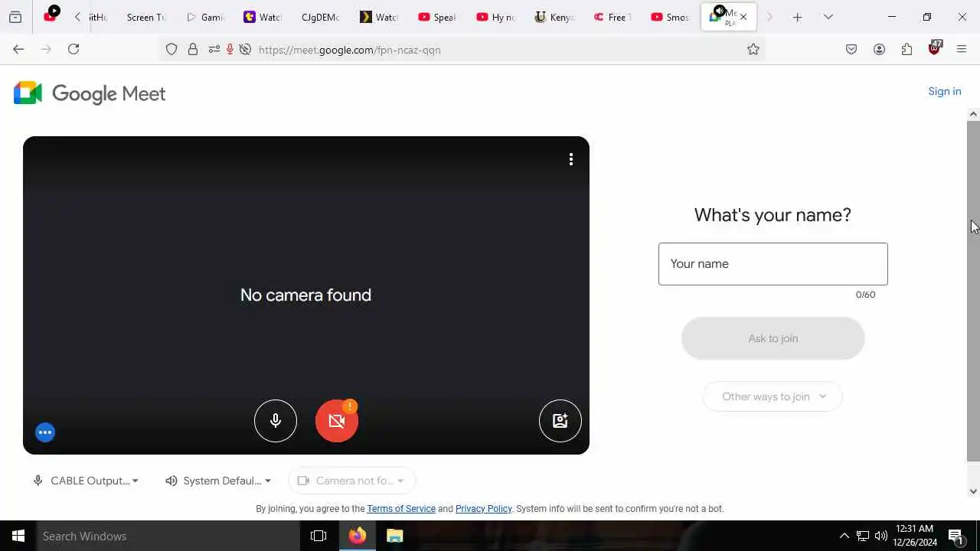This screenshot has height=551, width=980.
Task: Click the page vertical scrollbar thumb
Action: point(973,291)
